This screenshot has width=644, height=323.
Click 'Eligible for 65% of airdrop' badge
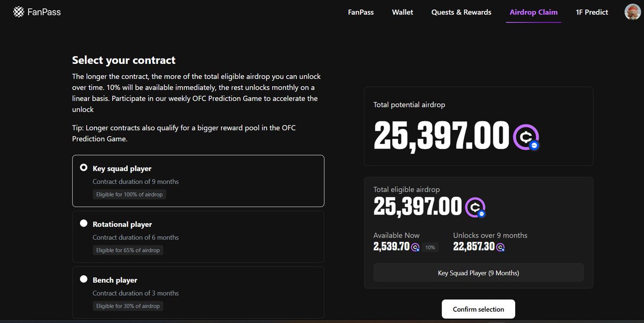pyautogui.click(x=128, y=250)
